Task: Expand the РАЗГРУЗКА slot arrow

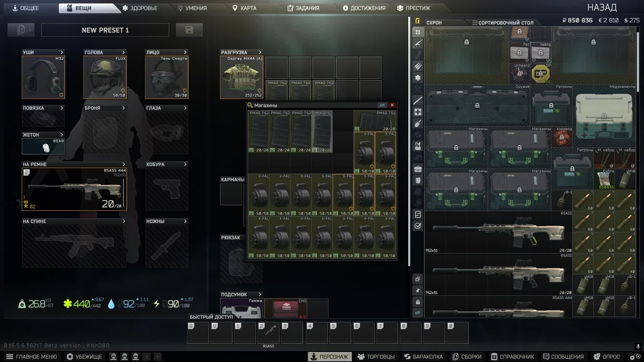Action: click(x=260, y=52)
